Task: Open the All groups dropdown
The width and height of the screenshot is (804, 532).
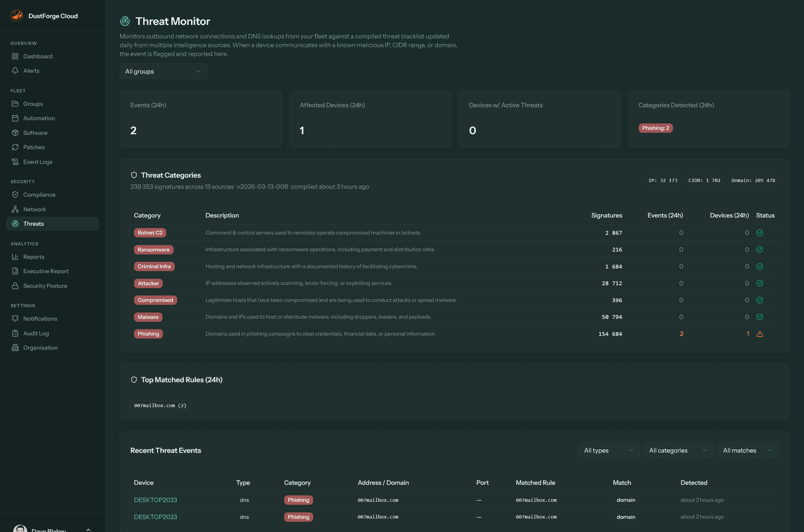Action: point(163,71)
